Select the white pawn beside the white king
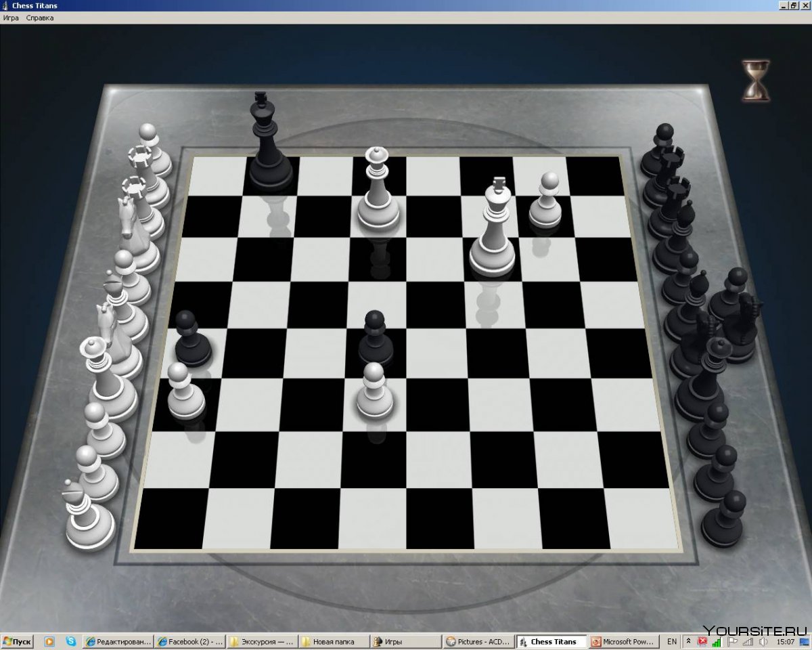Image resolution: width=812 pixels, height=650 pixels. (545, 200)
